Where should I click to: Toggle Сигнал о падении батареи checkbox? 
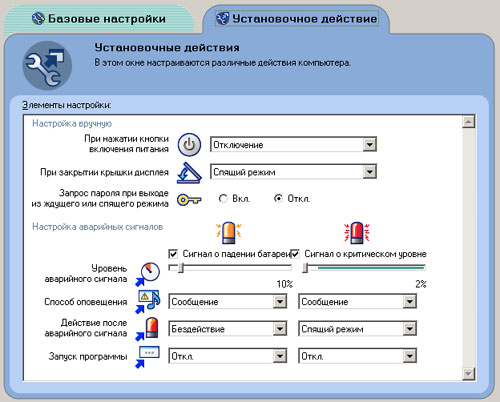pos(173,254)
